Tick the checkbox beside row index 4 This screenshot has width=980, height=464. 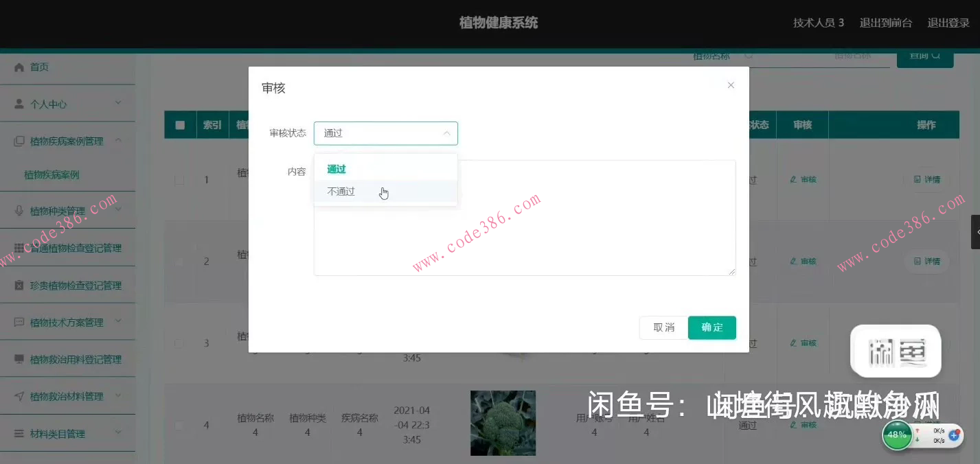point(179,425)
